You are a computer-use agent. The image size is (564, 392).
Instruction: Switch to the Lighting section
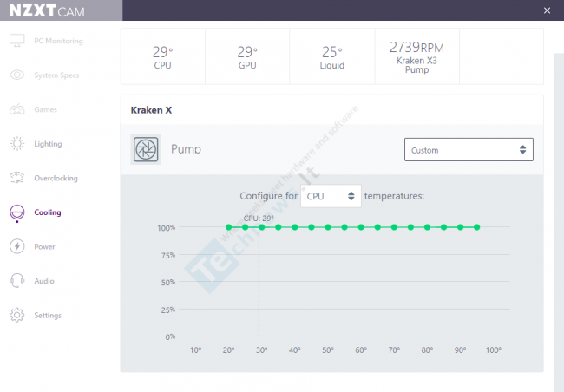(x=48, y=144)
